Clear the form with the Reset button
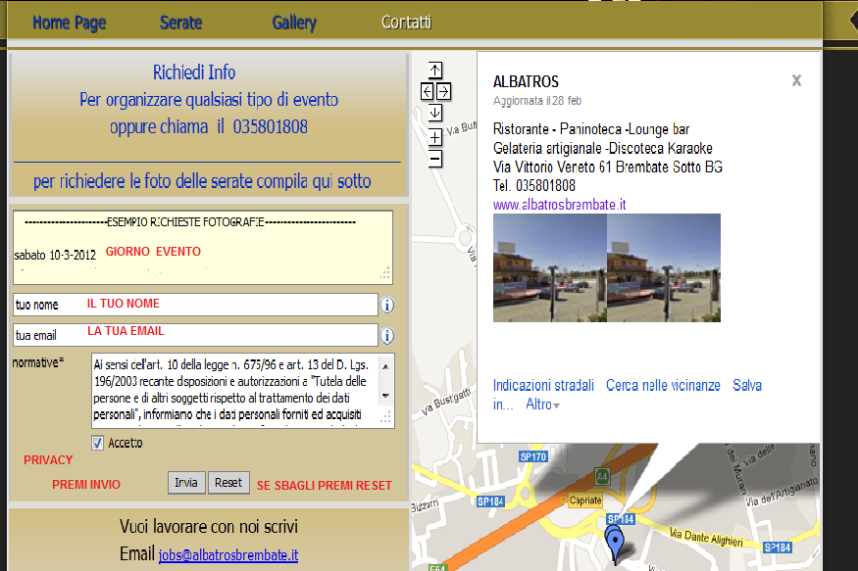 pos(228,482)
